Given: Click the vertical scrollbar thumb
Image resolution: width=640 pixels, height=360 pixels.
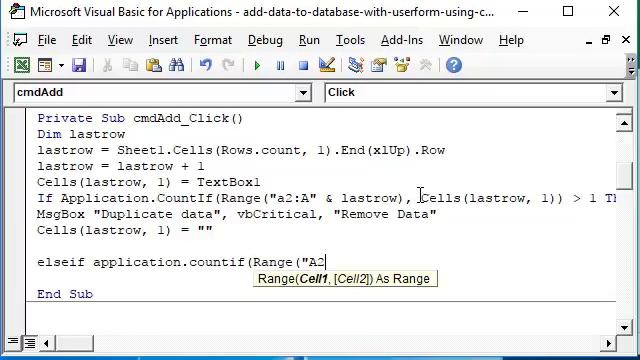Looking at the screenshot, I should click(x=624, y=176).
